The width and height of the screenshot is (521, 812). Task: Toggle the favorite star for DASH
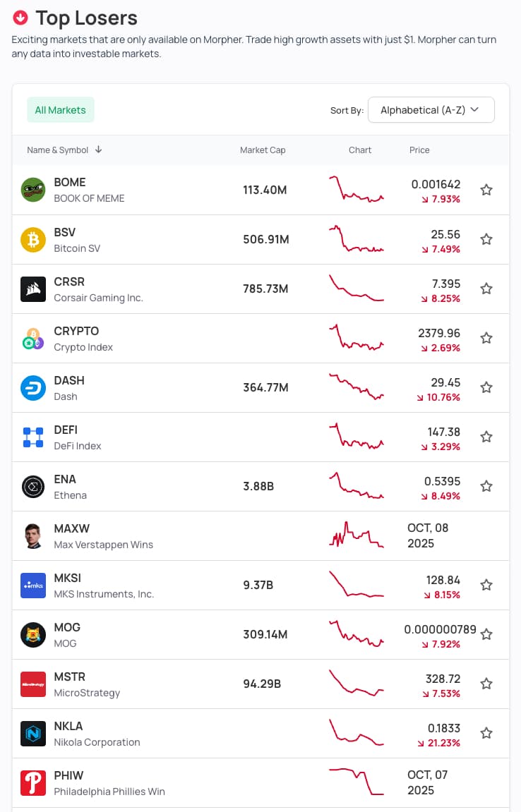[x=486, y=387]
